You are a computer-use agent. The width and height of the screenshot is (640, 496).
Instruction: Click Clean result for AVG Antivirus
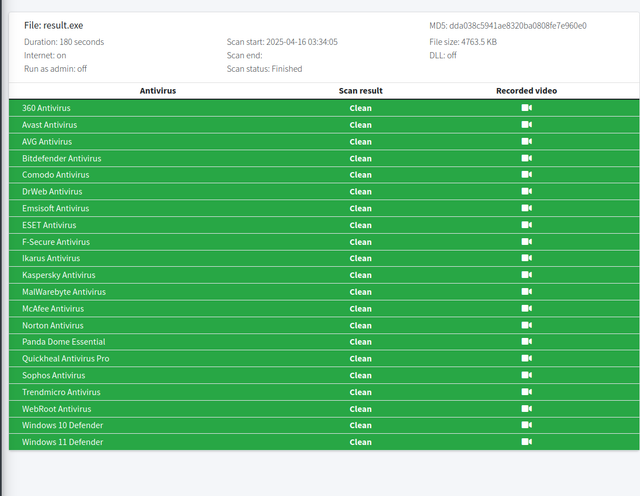point(360,142)
